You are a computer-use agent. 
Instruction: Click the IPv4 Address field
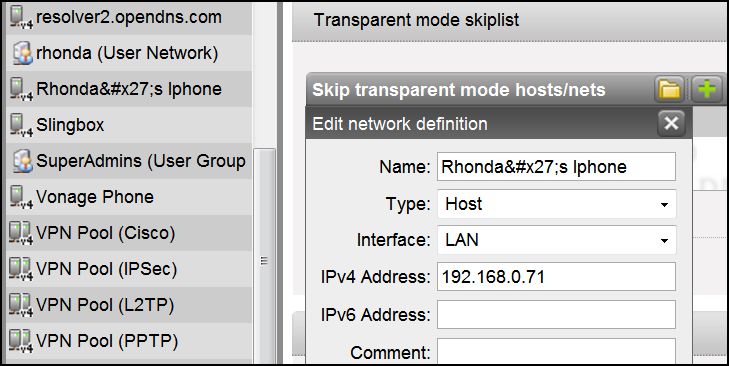pyautogui.click(x=557, y=277)
